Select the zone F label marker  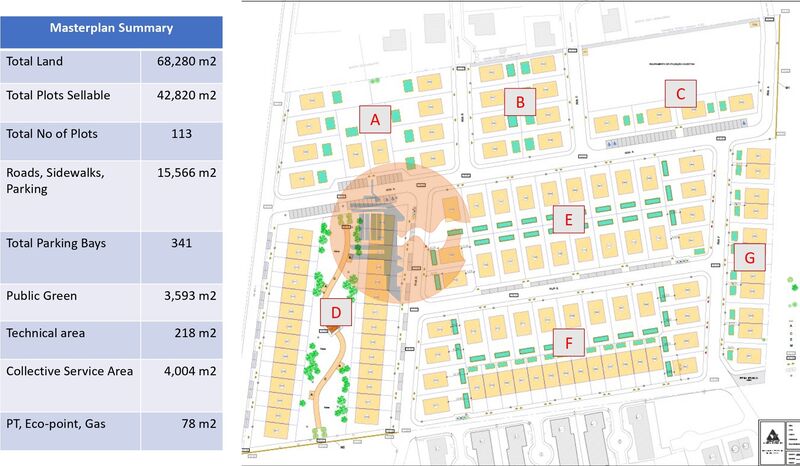click(569, 343)
